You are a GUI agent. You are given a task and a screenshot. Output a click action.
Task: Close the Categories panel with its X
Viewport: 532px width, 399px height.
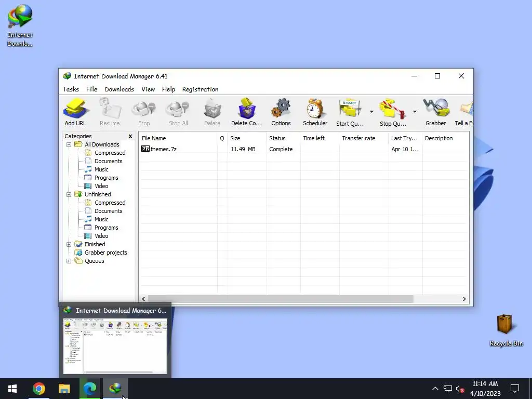(x=130, y=137)
